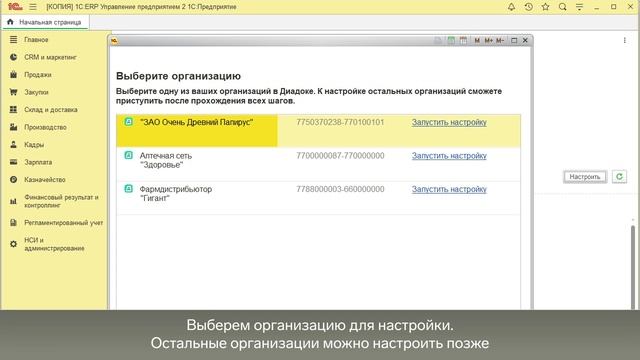
Task: Click Diadoc icon next to Аптечная сеть
Action: (129, 155)
